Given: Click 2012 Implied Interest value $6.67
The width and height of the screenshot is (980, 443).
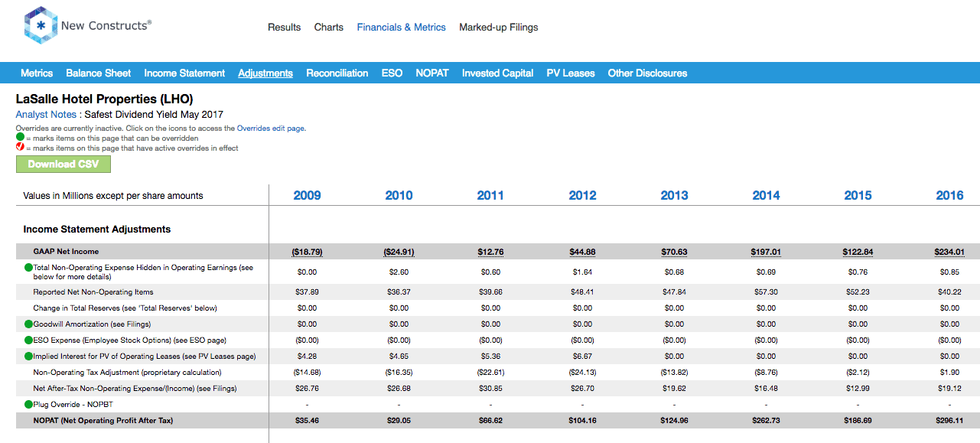Looking at the screenshot, I should click(582, 357).
